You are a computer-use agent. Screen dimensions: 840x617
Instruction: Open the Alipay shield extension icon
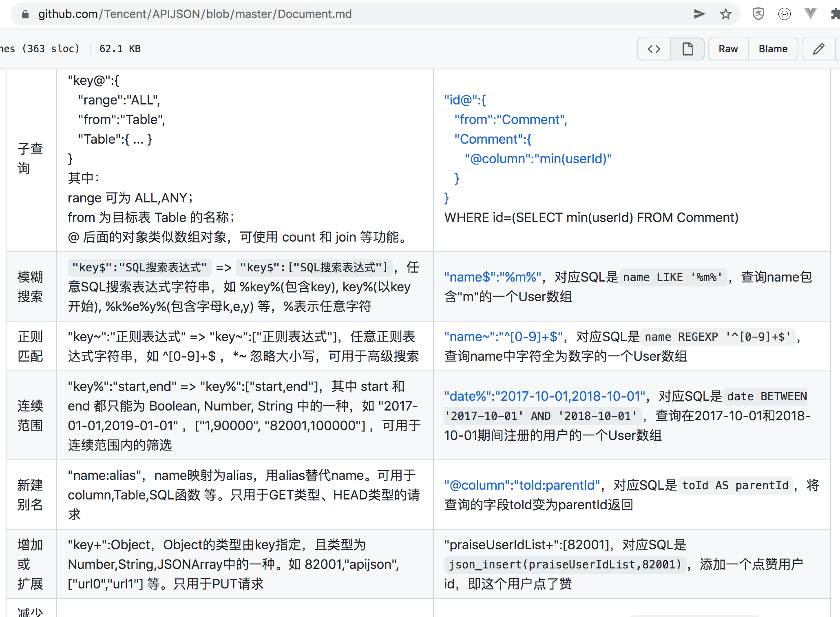(758, 13)
